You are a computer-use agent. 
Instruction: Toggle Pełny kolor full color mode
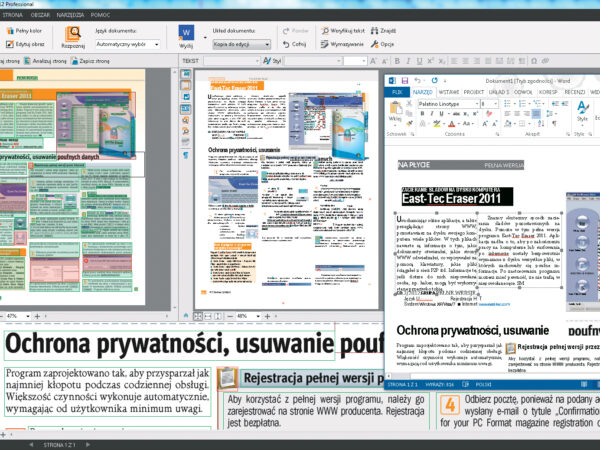pos(23,30)
